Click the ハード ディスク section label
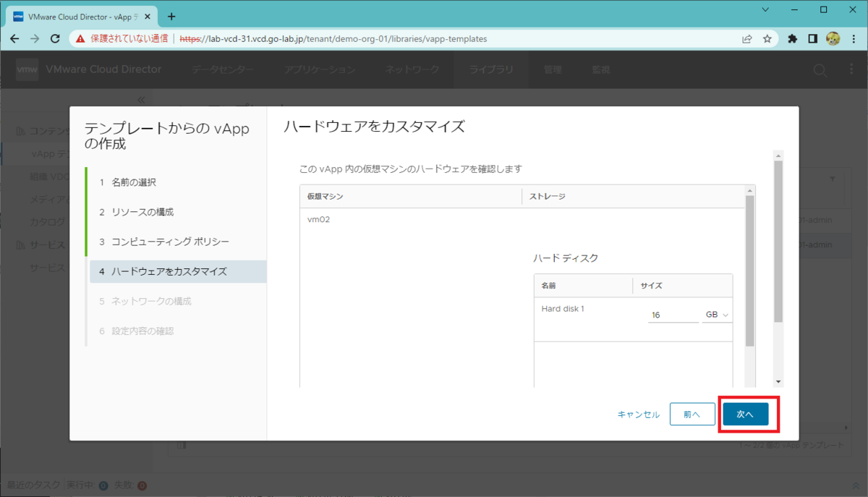This screenshot has height=497, width=868. pyautogui.click(x=566, y=258)
